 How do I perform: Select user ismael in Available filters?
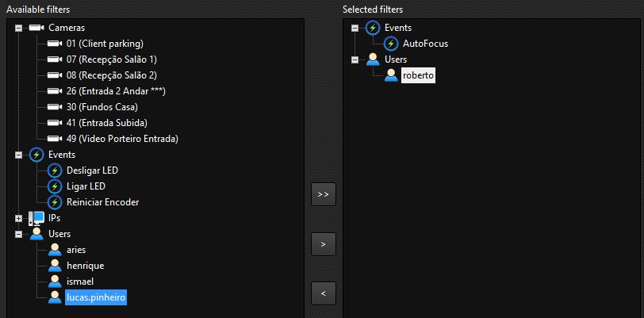click(x=80, y=282)
